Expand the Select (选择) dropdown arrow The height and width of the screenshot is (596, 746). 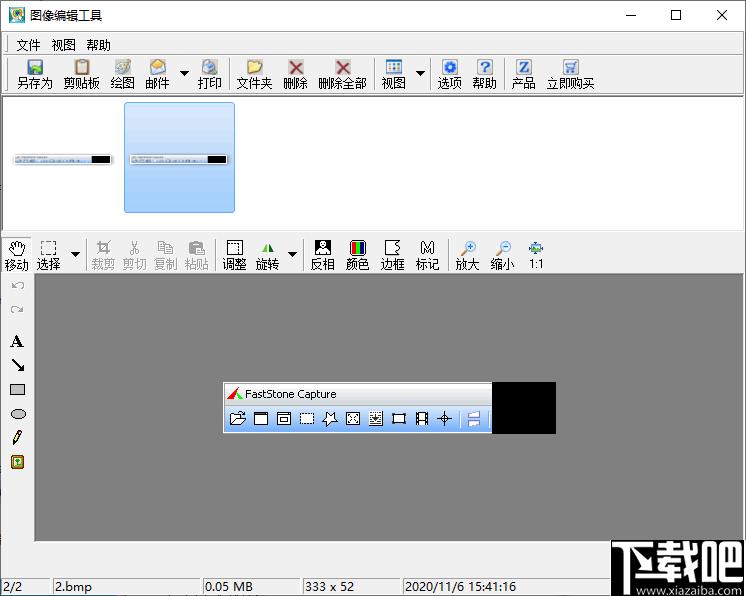tap(75, 254)
